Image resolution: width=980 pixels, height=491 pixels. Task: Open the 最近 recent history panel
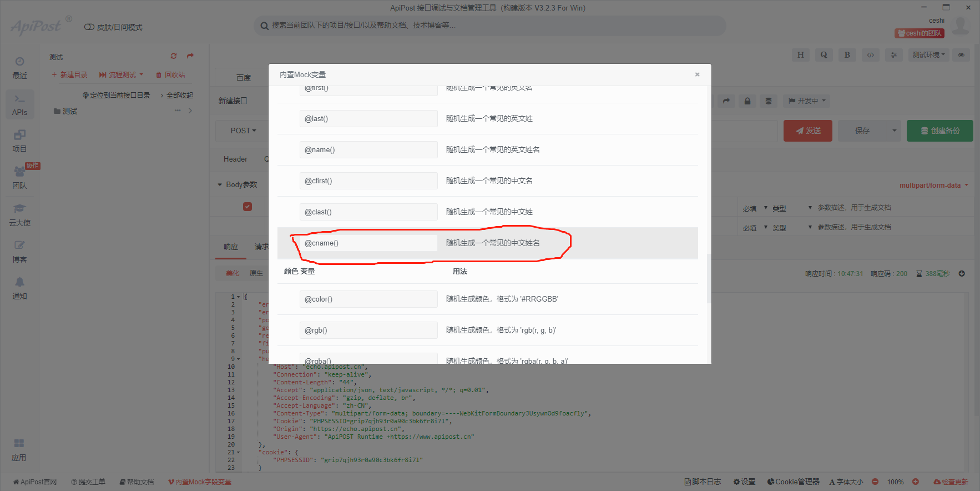[x=19, y=68]
